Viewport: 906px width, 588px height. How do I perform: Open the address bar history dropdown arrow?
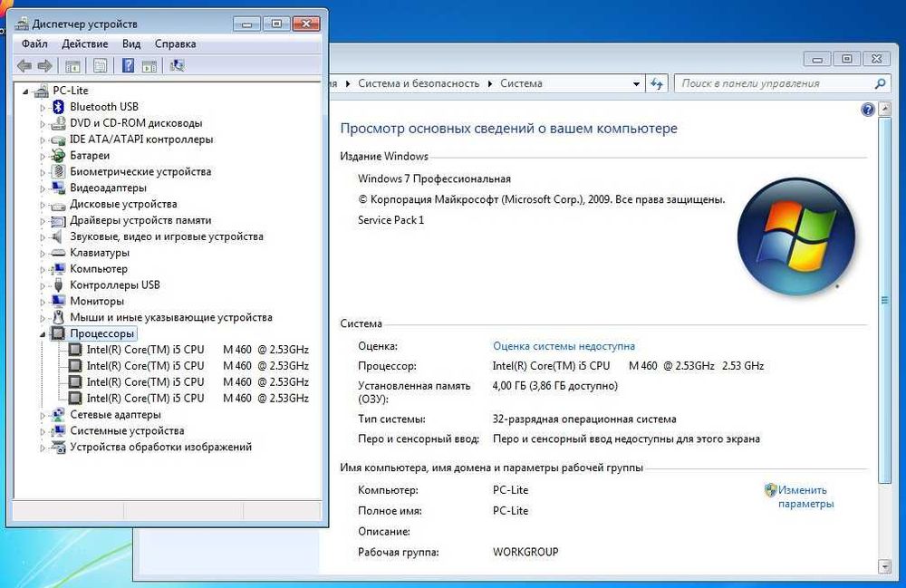636,83
